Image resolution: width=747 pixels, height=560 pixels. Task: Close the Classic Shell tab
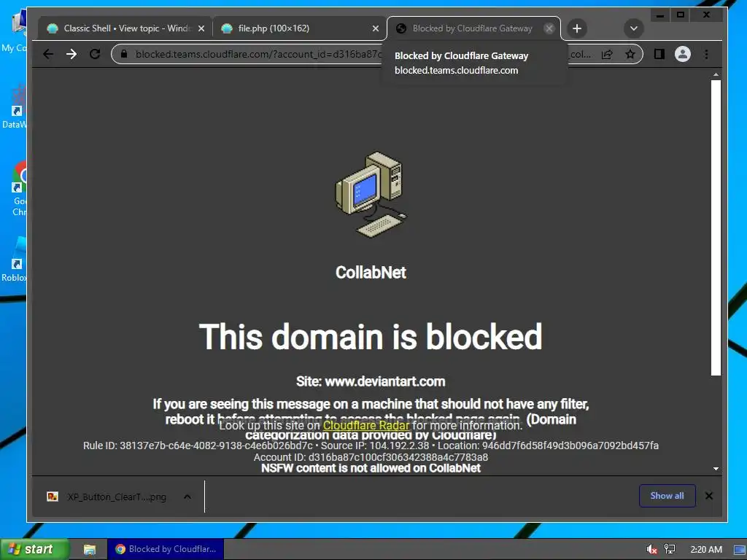click(x=201, y=28)
